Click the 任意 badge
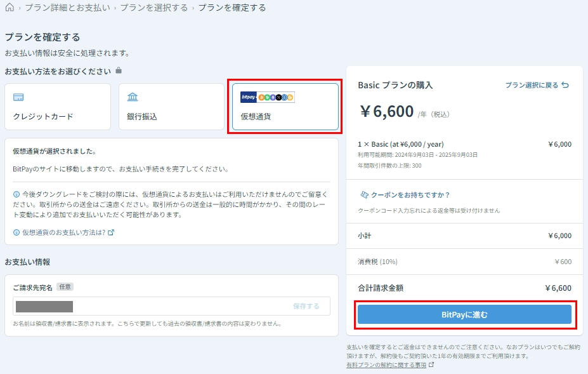 [x=65, y=287]
